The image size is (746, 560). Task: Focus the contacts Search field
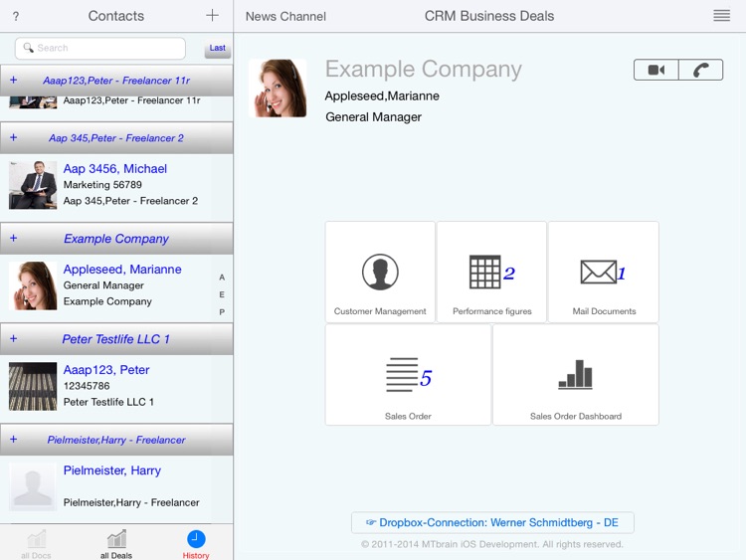tap(100, 48)
